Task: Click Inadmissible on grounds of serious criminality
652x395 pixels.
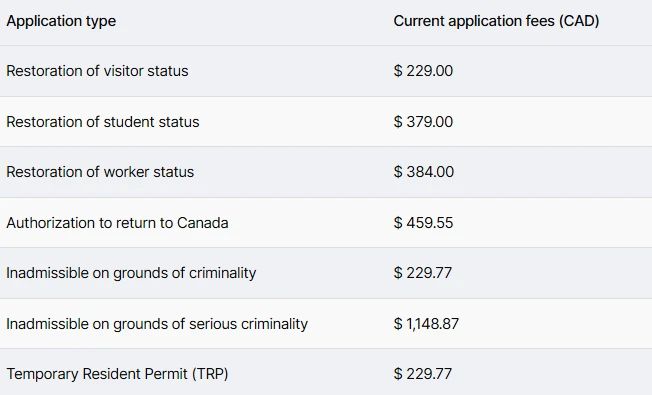Action: point(157,324)
